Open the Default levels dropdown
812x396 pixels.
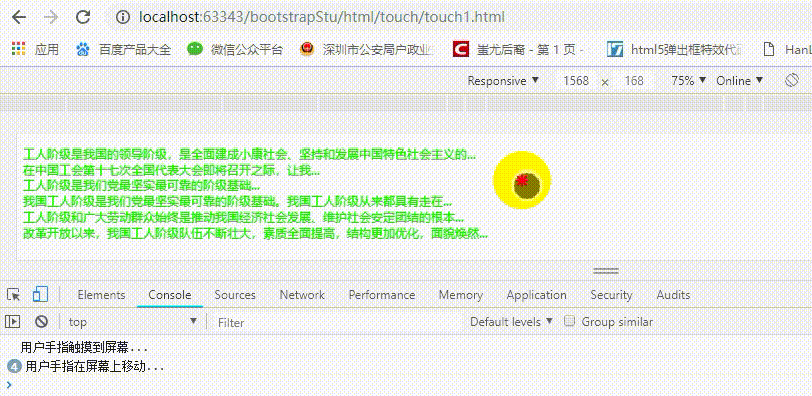pyautogui.click(x=511, y=321)
